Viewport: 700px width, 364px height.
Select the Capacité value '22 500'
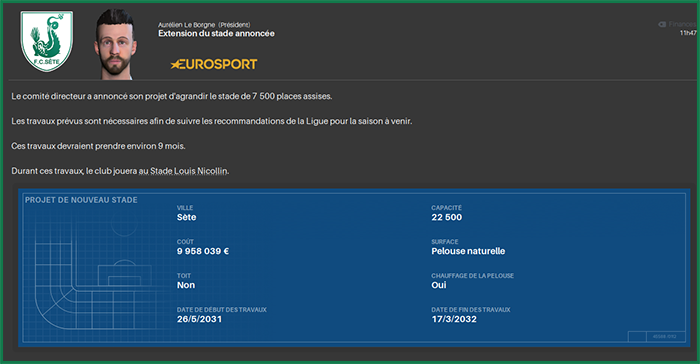(446, 218)
